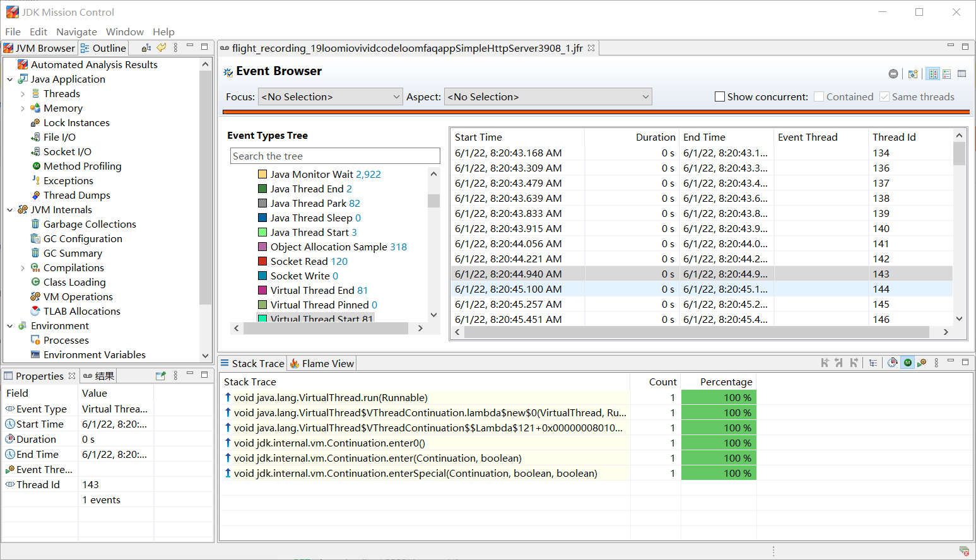
Task: Click the Virtual Thread End color swatch
Action: pyautogui.click(x=262, y=290)
